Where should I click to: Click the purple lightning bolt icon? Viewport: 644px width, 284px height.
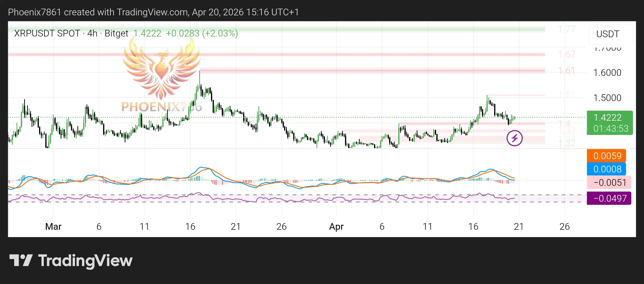pyautogui.click(x=514, y=138)
